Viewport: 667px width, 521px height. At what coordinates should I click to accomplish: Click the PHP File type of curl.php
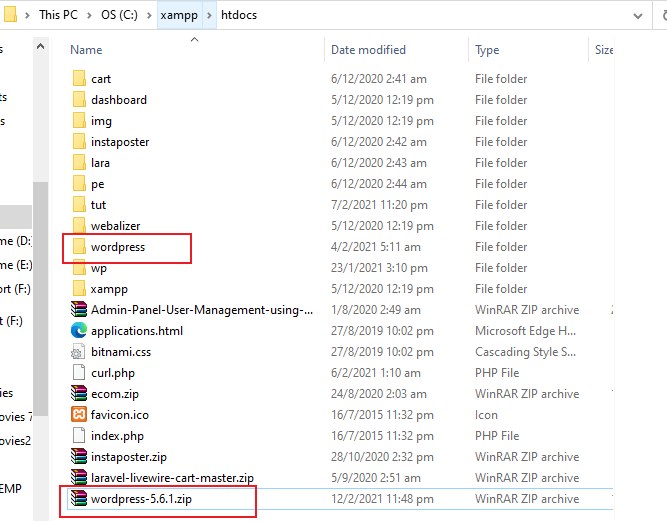coord(497,373)
